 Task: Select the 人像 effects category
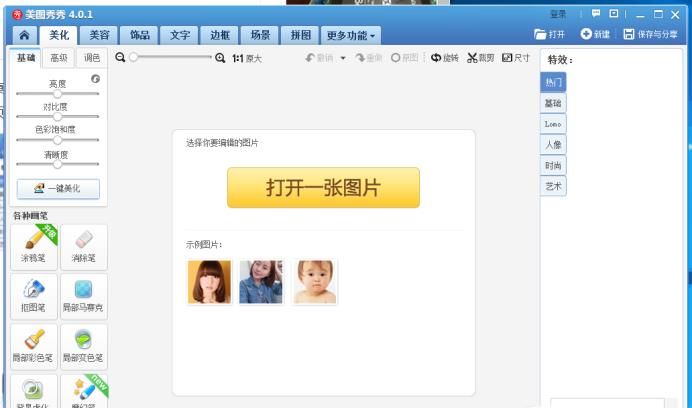[553, 144]
